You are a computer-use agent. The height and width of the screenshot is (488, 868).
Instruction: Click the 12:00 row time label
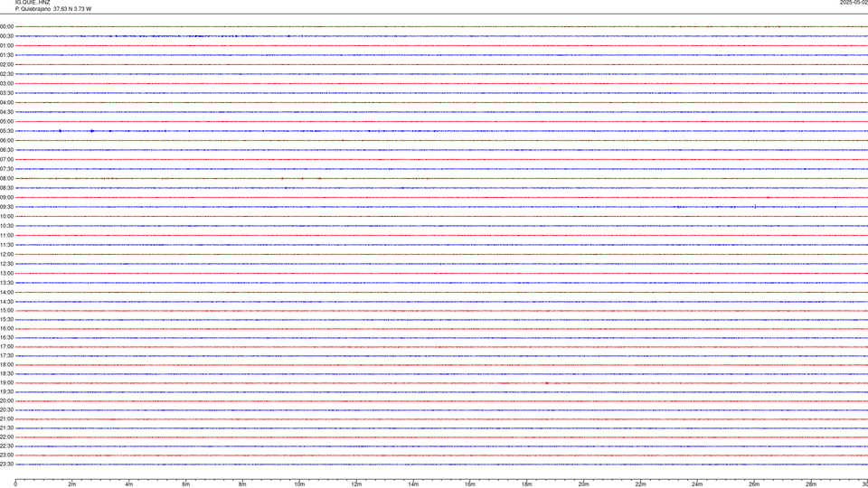6,255
